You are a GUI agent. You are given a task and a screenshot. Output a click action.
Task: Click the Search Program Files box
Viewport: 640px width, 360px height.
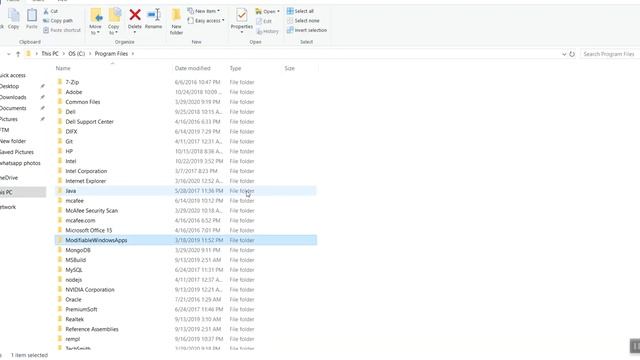coord(609,54)
